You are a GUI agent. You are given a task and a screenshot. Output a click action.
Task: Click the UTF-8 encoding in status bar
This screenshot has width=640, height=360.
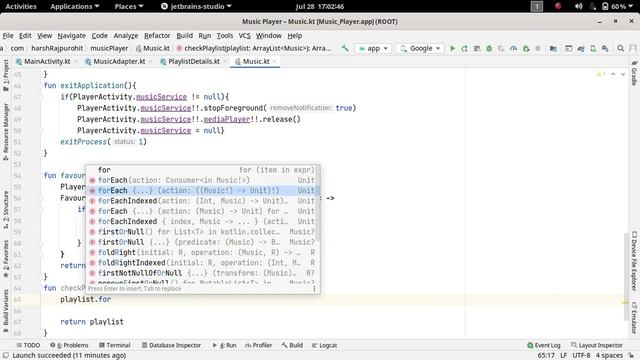(x=581, y=355)
